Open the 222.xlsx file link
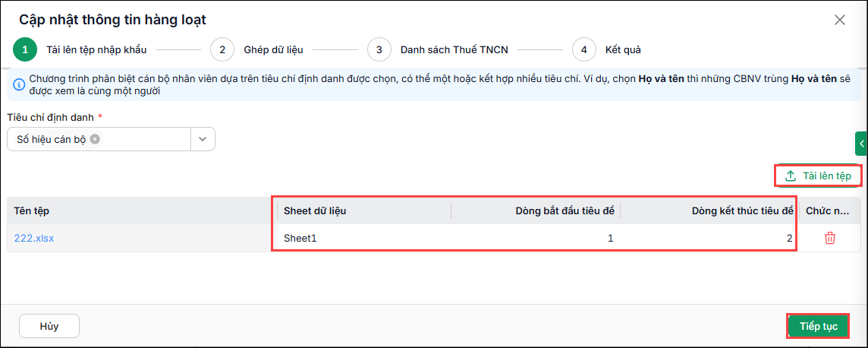Image resolution: width=868 pixels, height=348 pixels. (x=34, y=239)
